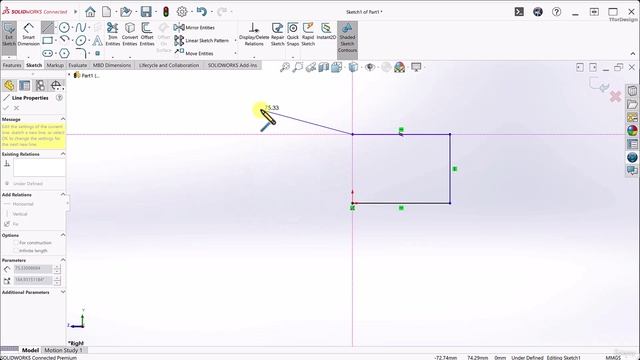
Task: Toggle Instant2D mode
Action: (326, 32)
